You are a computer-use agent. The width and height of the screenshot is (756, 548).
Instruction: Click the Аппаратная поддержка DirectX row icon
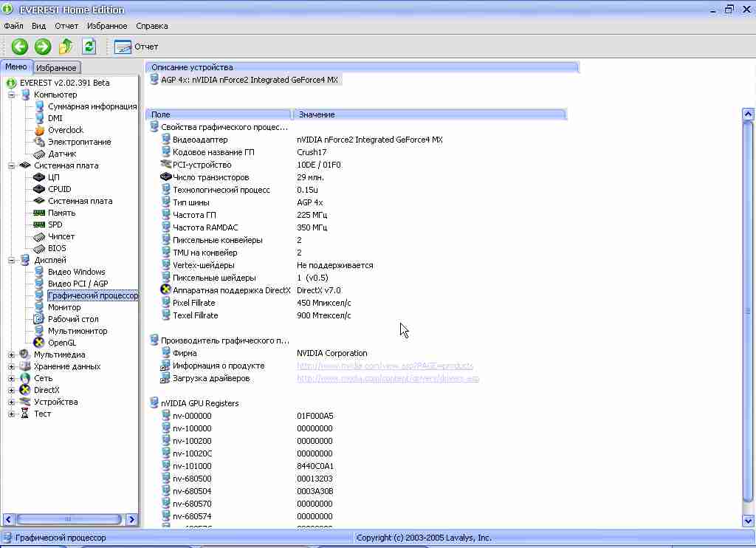tap(166, 290)
